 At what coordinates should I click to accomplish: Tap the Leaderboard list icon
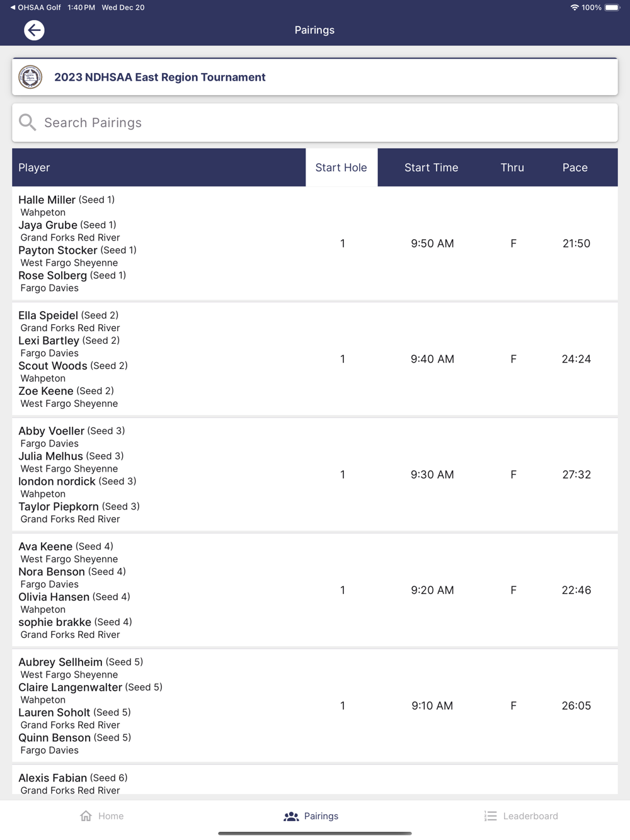(490, 816)
